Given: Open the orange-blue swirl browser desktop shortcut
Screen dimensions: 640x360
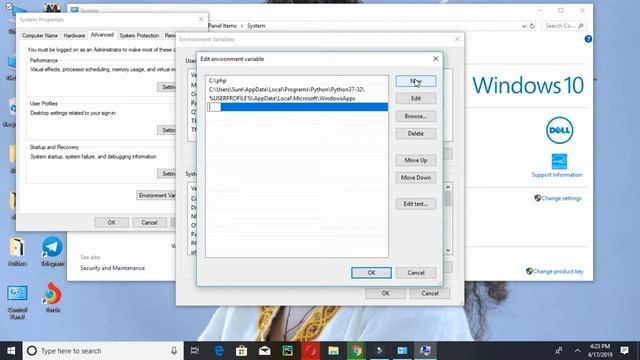Looking at the screenshot, I should tap(52, 297).
